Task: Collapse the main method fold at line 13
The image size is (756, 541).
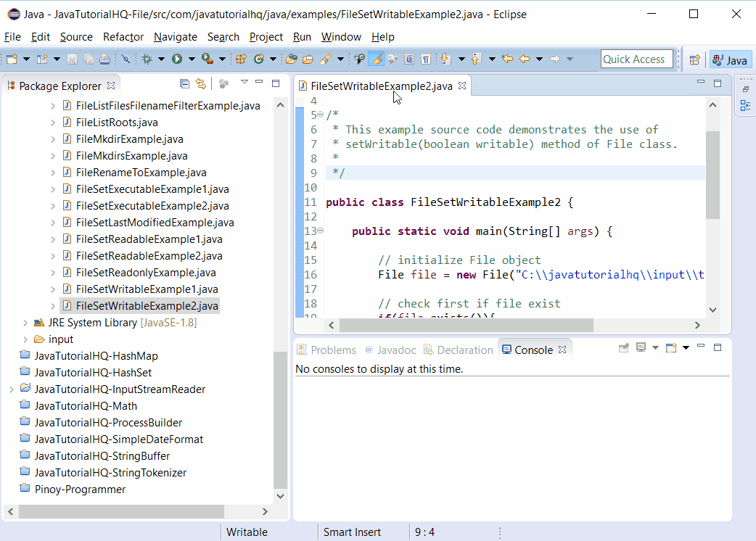Action: [320, 231]
